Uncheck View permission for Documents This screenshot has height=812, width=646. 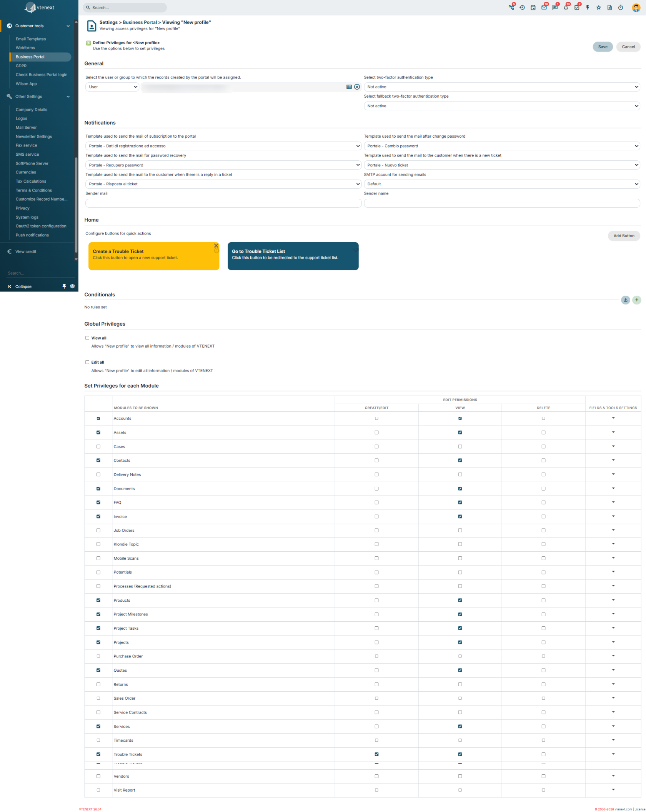(460, 489)
